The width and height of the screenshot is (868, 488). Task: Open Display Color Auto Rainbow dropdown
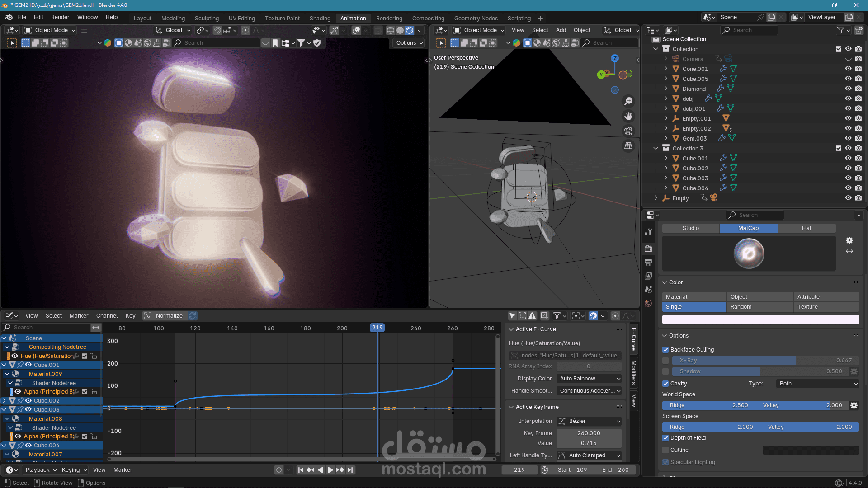(x=589, y=379)
